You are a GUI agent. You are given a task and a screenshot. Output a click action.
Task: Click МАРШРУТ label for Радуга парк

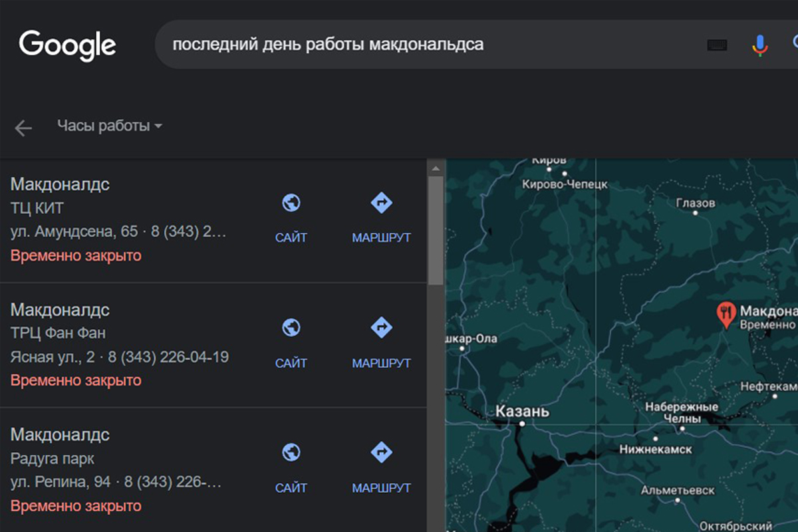click(381, 488)
